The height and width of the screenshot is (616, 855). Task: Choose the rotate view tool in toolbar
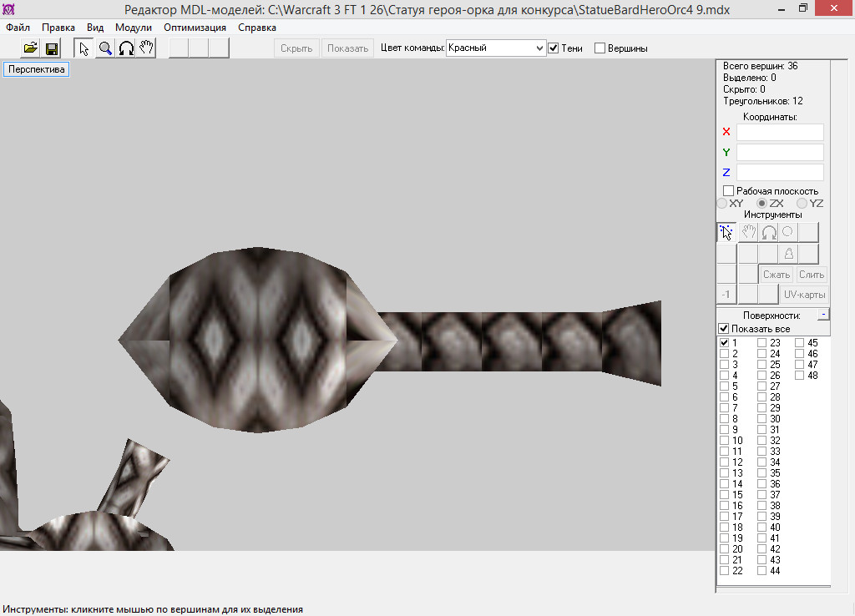click(126, 48)
